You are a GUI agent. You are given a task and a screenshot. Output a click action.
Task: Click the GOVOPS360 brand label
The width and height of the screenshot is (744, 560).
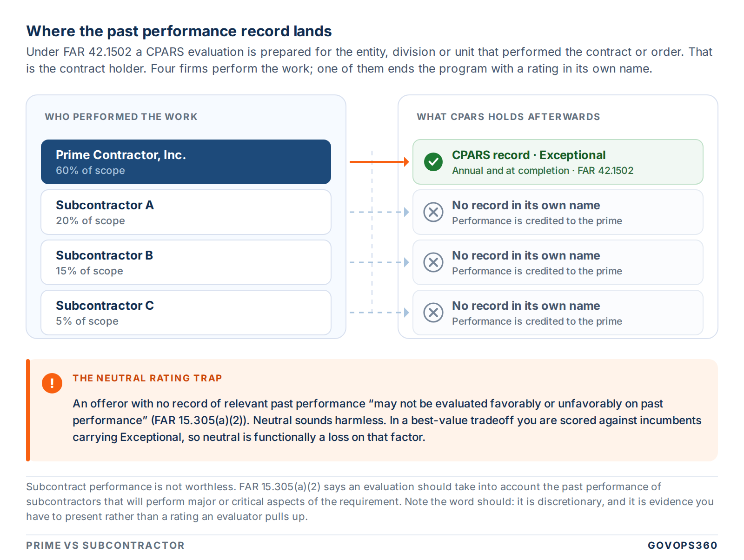[x=683, y=545]
